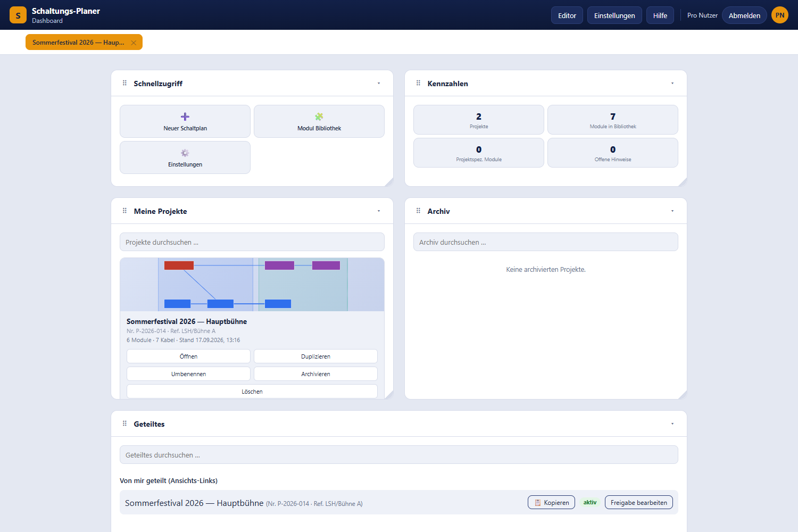Screen dimensions: 798x532
Task: Click the aktiv status badge
Action: (x=590, y=502)
